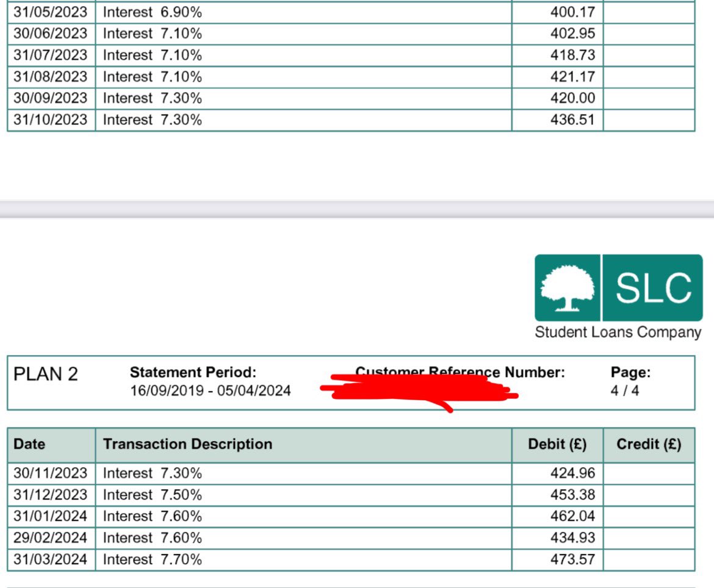714x588 pixels.
Task: Select debit amount 421.17
Action: (x=573, y=76)
